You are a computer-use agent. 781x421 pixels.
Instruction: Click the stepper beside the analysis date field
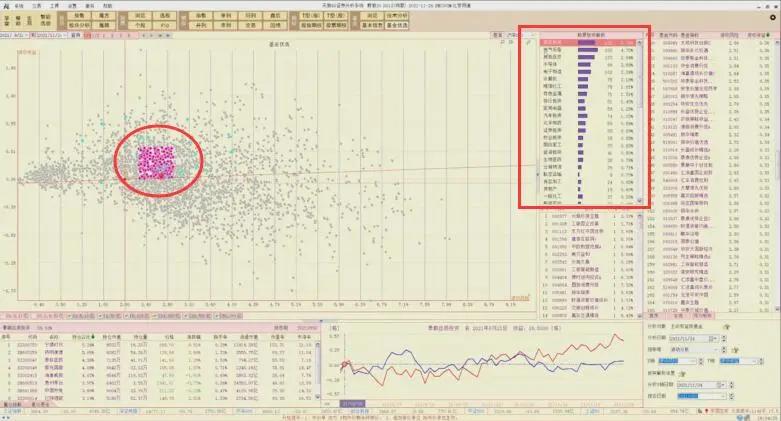click(x=724, y=338)
